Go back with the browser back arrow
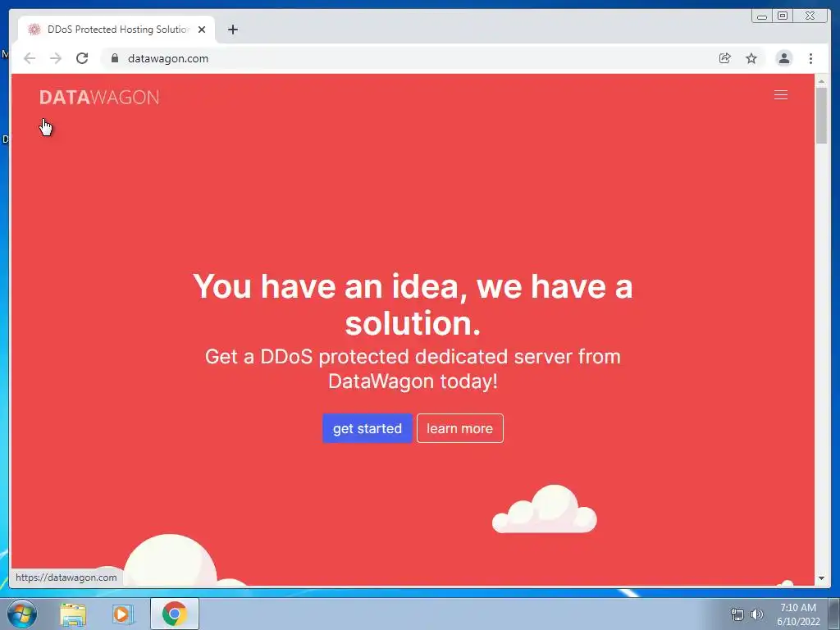This screenshot has width=840, height=630. coord(30,58)
